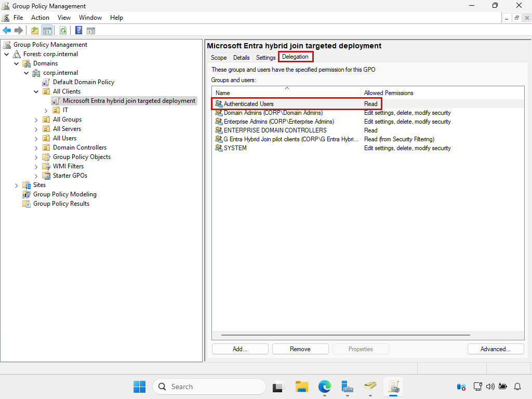Open the notifications bell icon
The image size is (532, 399).
[517, 387]
